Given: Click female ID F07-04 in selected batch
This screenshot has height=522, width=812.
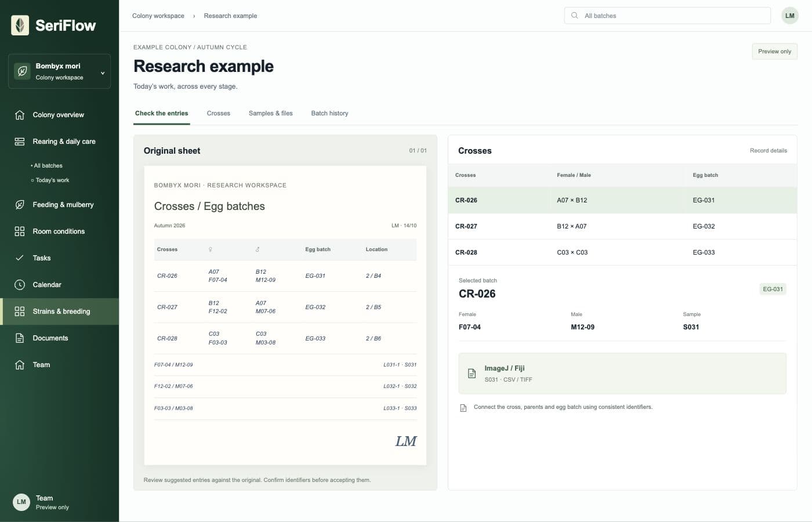Looking at the screenshot, I should (x=470, y=327).
